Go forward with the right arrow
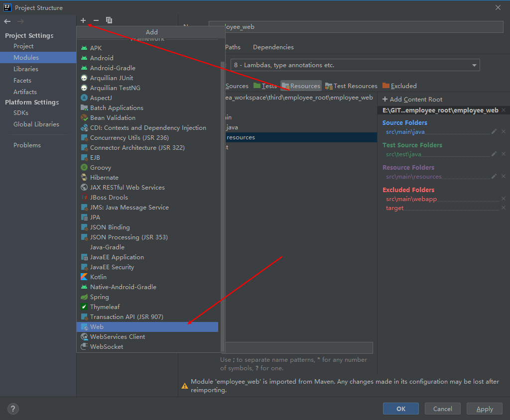This screenshot has width=510, height=420. [20, 21]
